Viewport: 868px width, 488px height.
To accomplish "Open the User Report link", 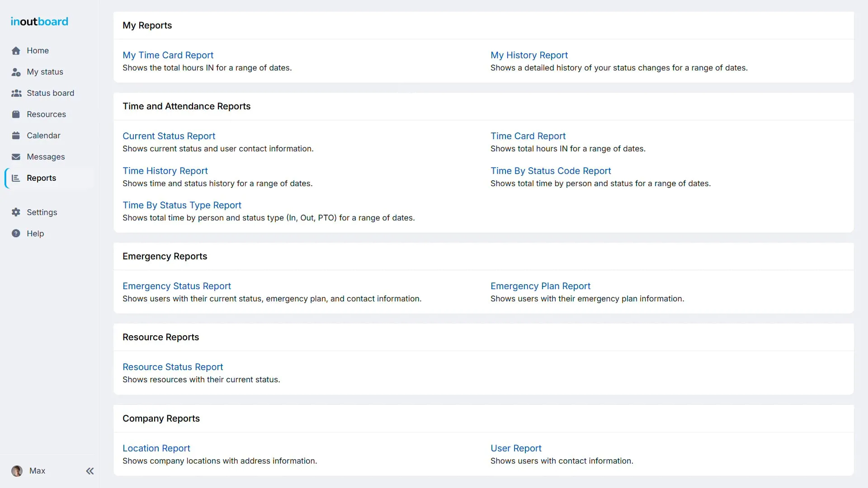I will click(x=516, y=448).
